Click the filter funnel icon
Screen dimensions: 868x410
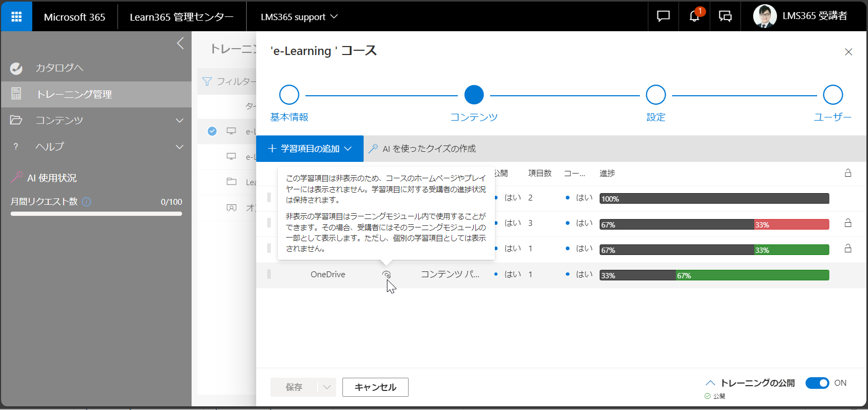(x=207, y=81)
